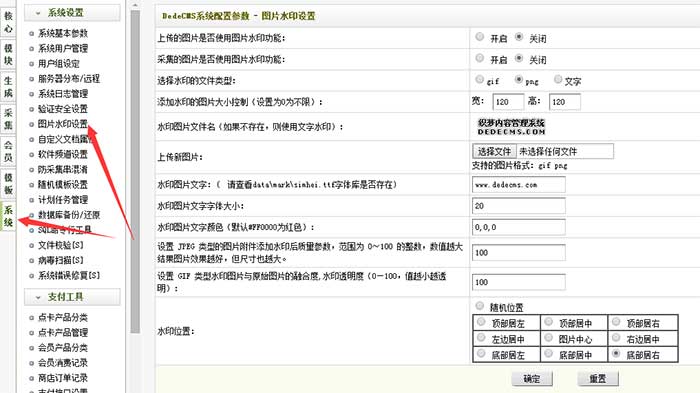
Task: Open 点卡产品管理 menu link
Action: (x=62, y=333)
